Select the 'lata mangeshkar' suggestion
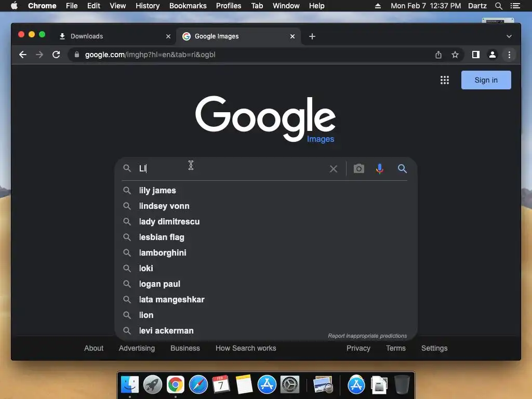The width and height of the screenshot is (532, 399). pos(265,300)
